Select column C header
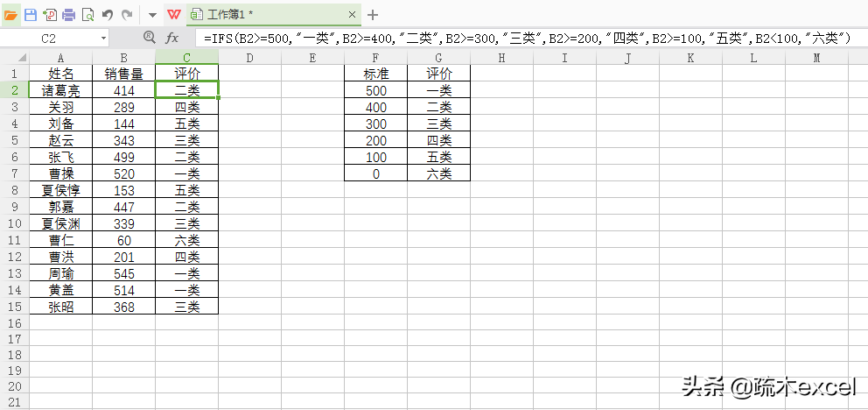Image resolution: width=868 pixels, height=410 pixels. click(x=187, y=58)
